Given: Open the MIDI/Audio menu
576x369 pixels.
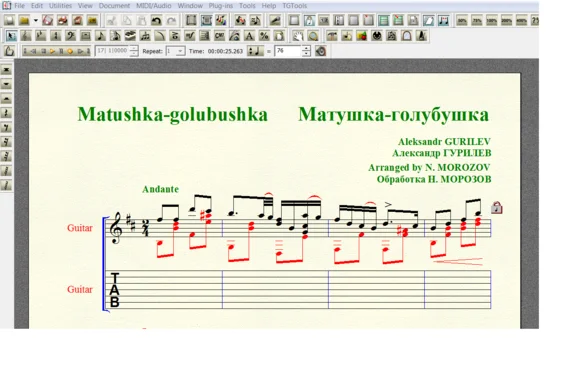Looking at the screenshot, I should pyautogui.click(x=154, y=6).
